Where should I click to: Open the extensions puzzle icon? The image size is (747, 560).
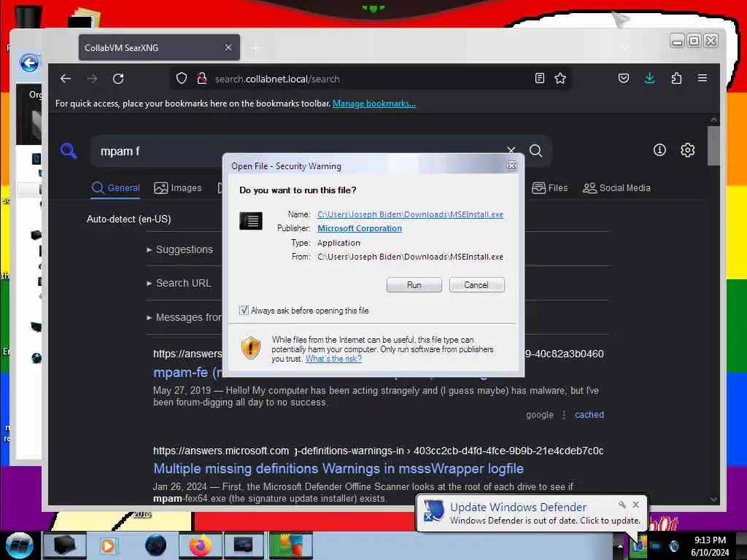coord(676,79)
